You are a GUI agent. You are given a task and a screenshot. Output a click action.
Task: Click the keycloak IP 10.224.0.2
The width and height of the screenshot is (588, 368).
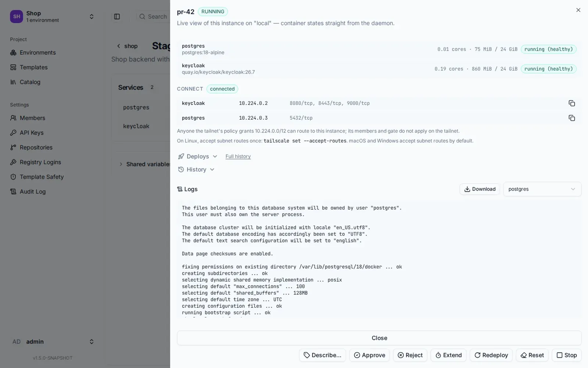click(x=253, y=103)
